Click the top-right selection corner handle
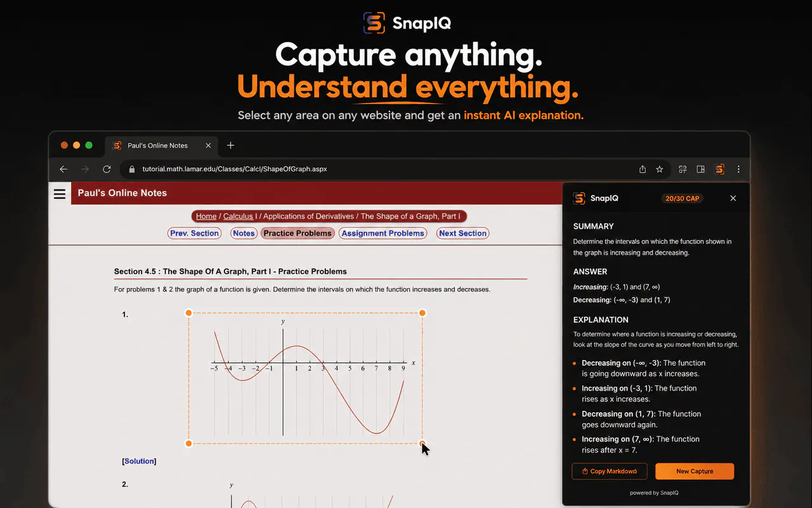This screenshot has height=508, width=812. click(422, 312)
